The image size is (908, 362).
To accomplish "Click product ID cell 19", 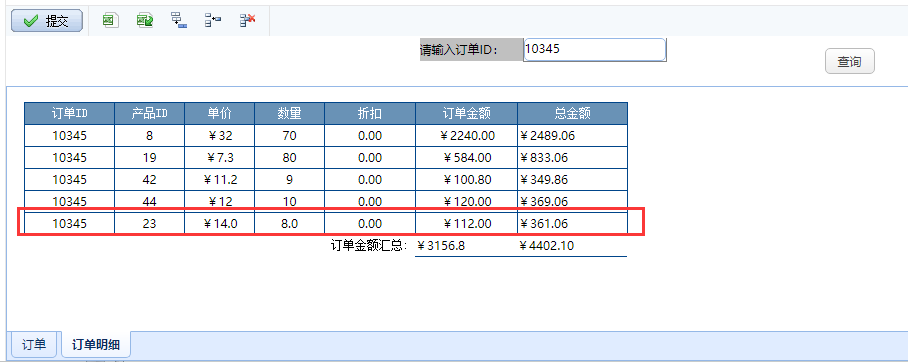I will tap(149, 158).
